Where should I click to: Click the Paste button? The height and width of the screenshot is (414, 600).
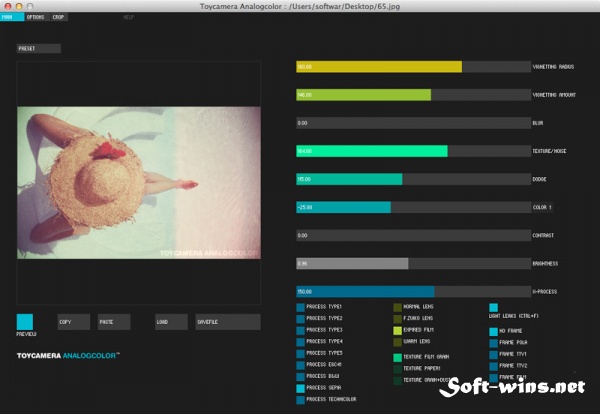coord(114,322)
